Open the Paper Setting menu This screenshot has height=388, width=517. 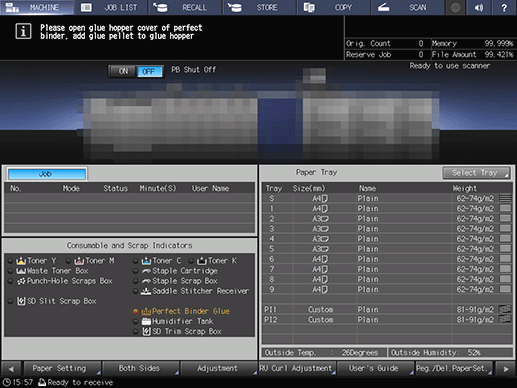coord(62,368)
